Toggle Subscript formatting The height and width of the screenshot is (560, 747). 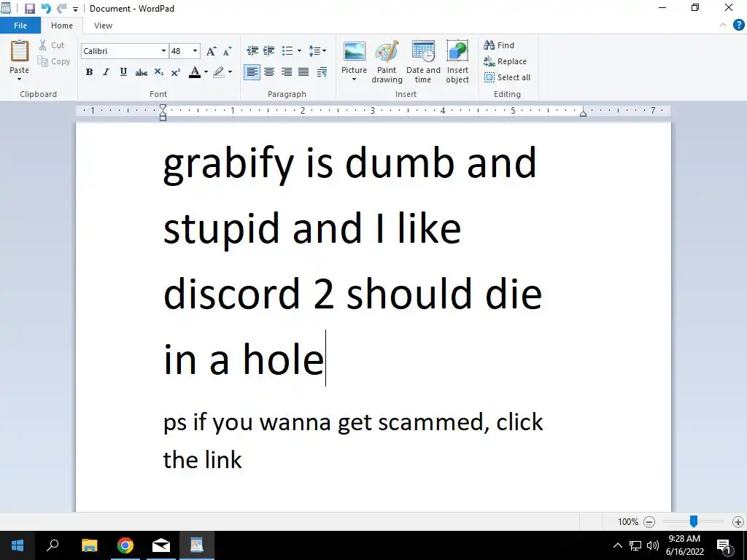coord(158,72)
